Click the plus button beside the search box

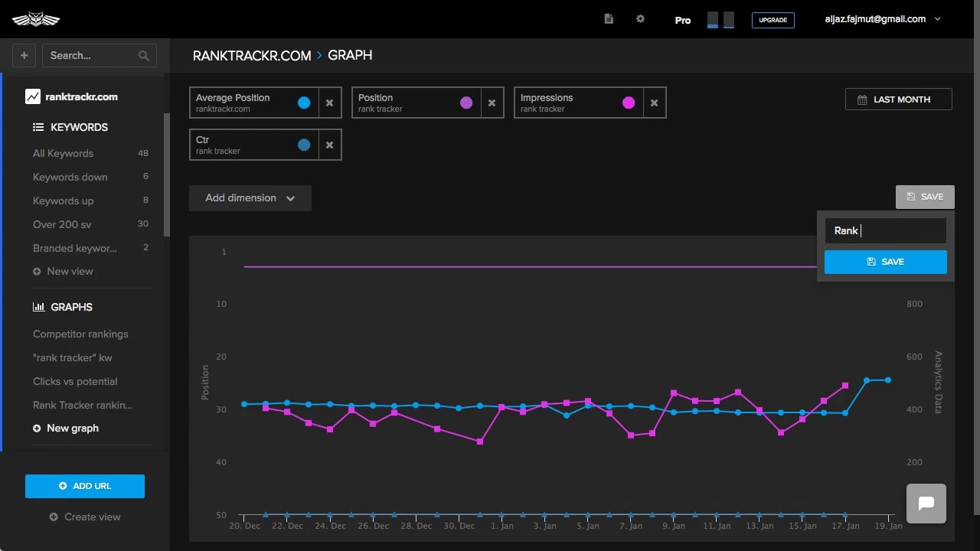tap(24, 55)
